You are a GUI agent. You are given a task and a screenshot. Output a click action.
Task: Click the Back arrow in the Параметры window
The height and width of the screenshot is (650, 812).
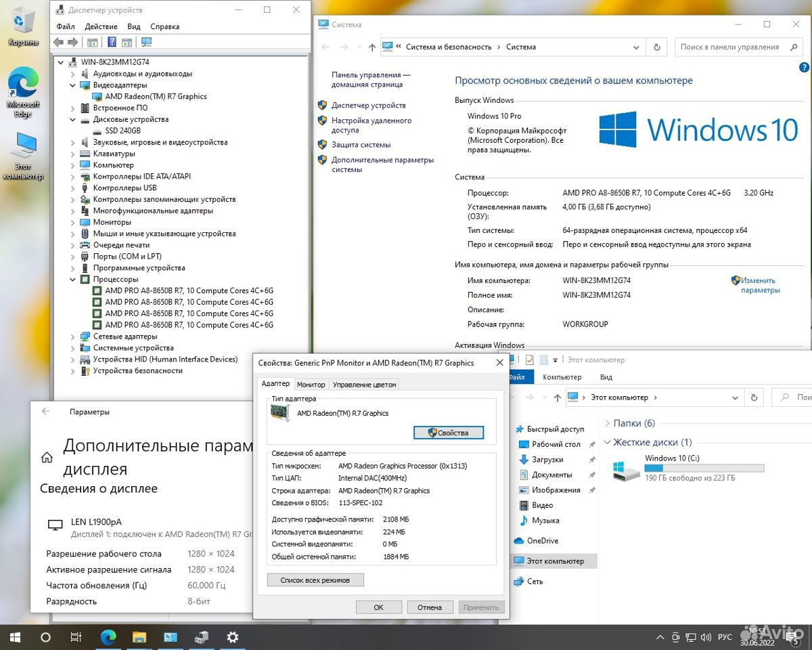point(46,411)
